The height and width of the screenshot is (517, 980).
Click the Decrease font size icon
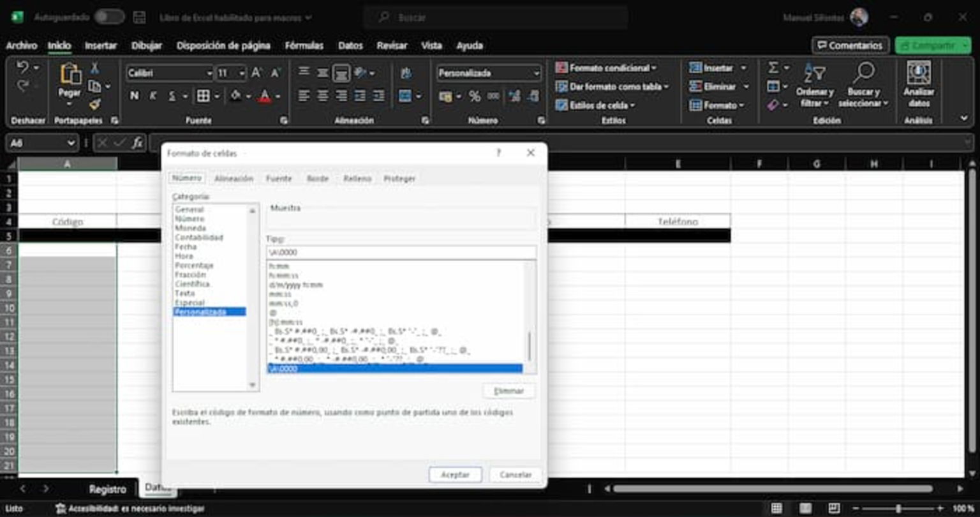click(x=276, y=73)
